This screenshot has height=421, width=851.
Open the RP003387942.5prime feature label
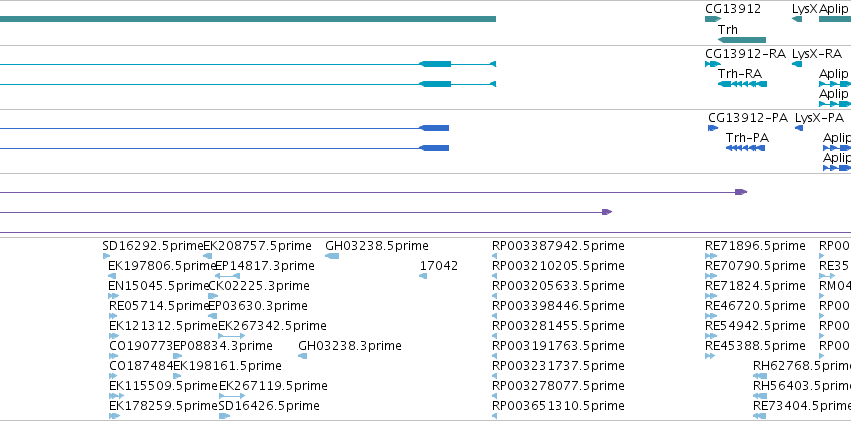coord(558,246)
